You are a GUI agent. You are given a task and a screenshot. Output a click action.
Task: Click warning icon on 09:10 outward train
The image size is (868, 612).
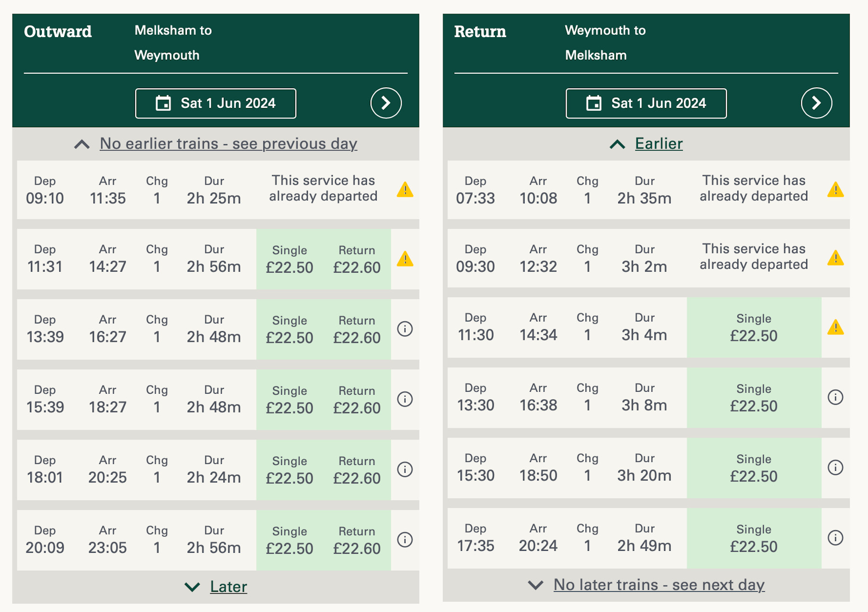coord(405,190)
